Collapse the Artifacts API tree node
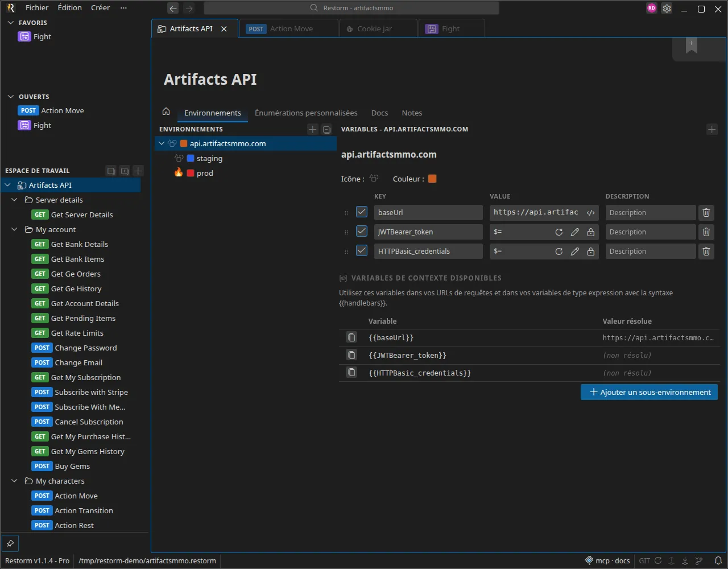 [x=8, y=185]
